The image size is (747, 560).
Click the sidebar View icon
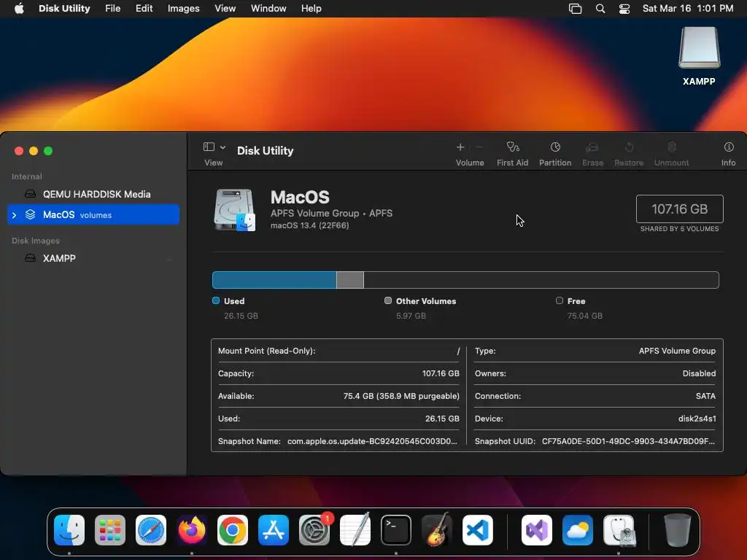209,147
